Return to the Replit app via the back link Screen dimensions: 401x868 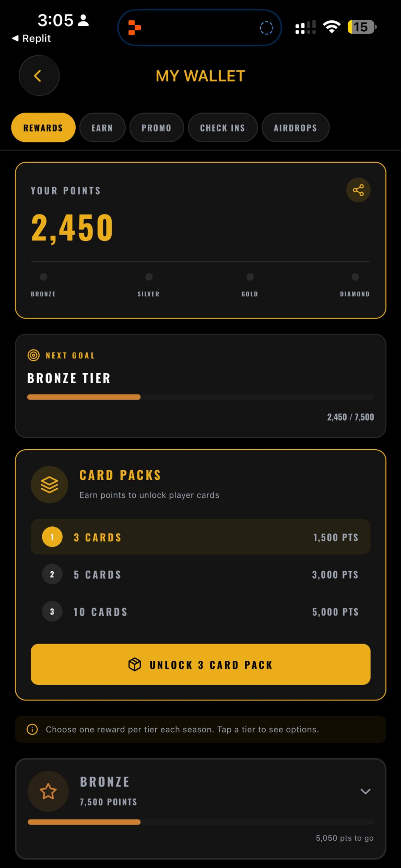click(31, 38)
